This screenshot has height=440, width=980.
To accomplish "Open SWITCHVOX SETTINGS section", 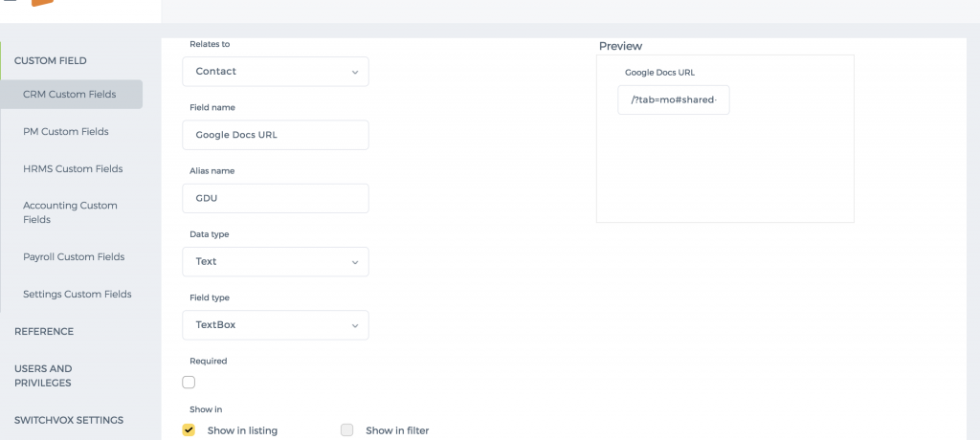I will 69,420.
